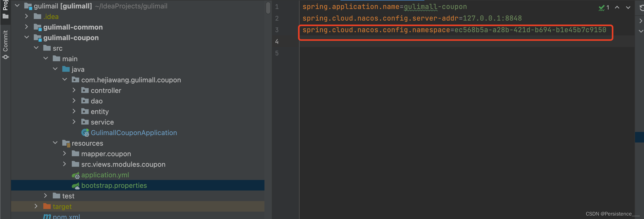Image resolution: width=644 pixels, height=219 pixels.
Task: Click the namespace value ec568b5a-a28b-421d-b694-b1e45b7c9150
Action: click(x=530, y=30)
